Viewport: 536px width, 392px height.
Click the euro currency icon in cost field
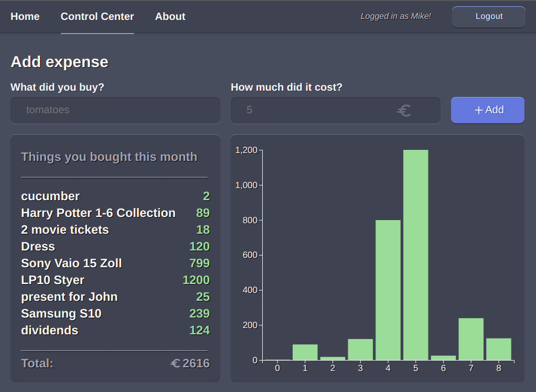click(x=403, y=111)
